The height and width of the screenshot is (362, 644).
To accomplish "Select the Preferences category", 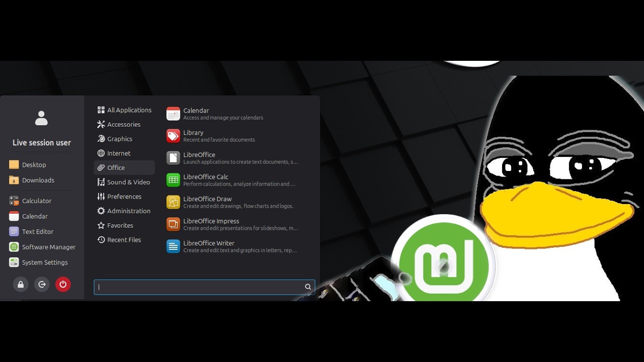I will click(124, 197).
